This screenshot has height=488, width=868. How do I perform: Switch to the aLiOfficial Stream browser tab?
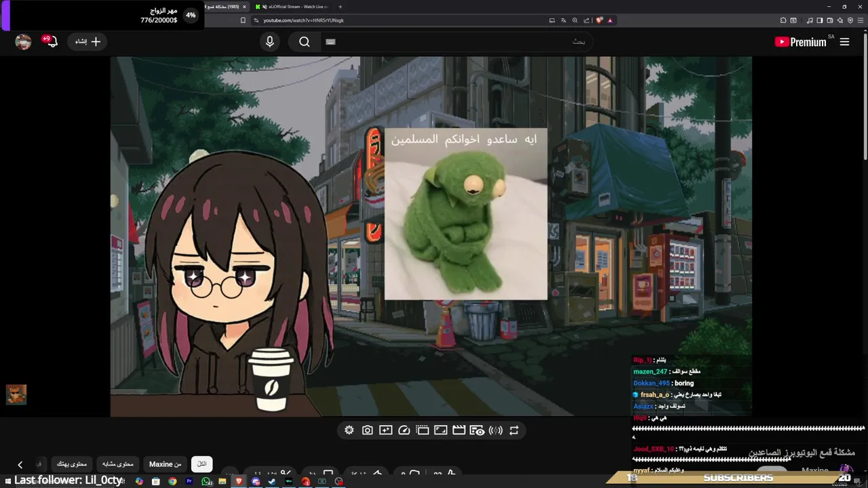pyautogui.click(x=292, y=7)
